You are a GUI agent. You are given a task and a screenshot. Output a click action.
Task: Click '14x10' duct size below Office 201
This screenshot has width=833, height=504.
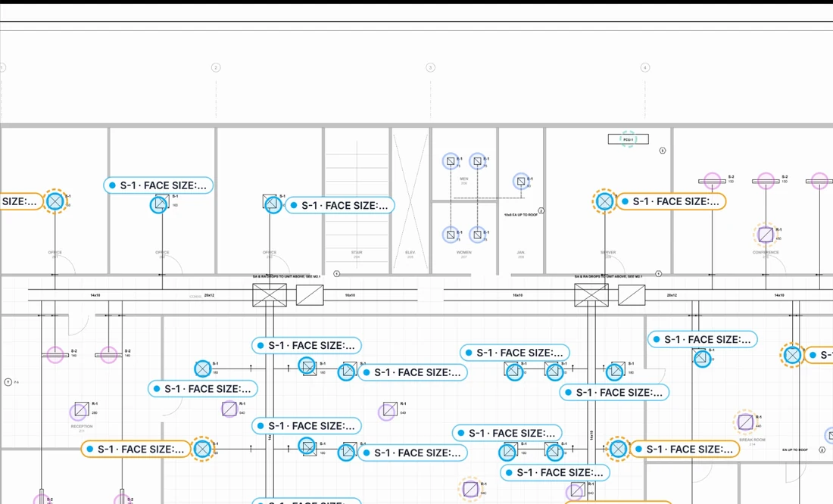95,294
